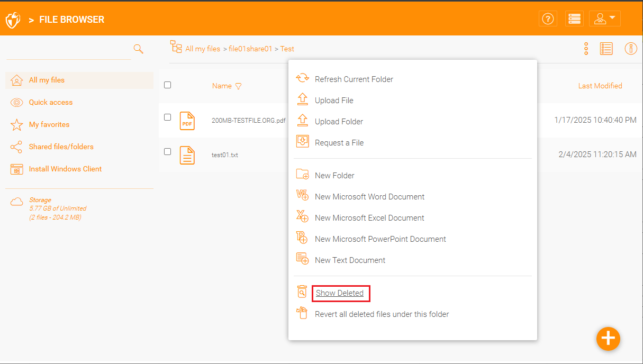Click the Request a File icon

tap(302, 141)
